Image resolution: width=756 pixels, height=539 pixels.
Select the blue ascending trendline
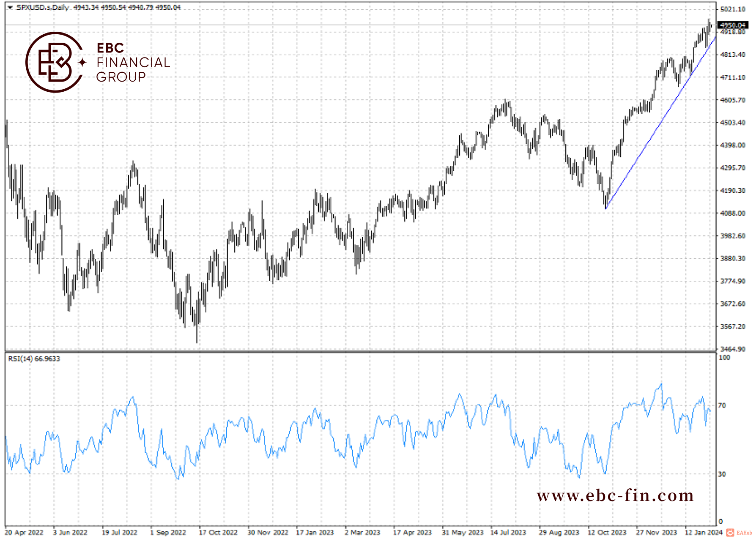coord(661,123)
